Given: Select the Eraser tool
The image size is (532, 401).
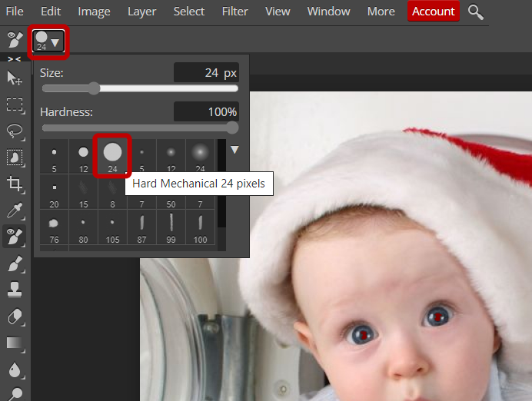Looking at the screenshot, I should point(15,316).
